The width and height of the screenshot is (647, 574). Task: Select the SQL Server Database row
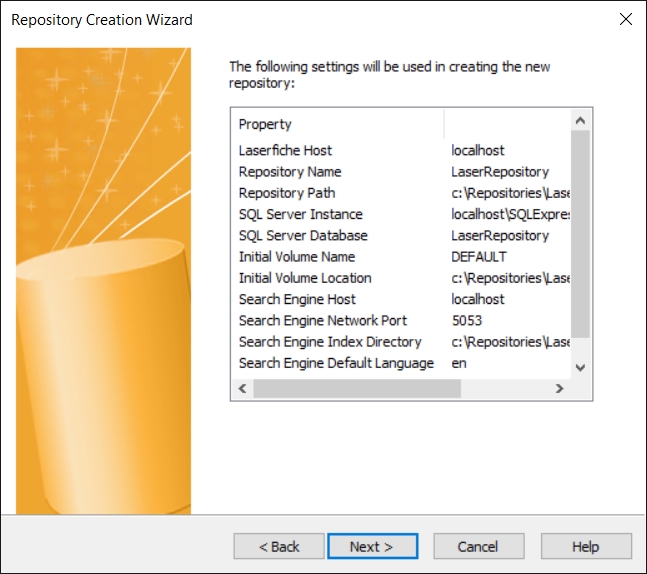(401, 235)
